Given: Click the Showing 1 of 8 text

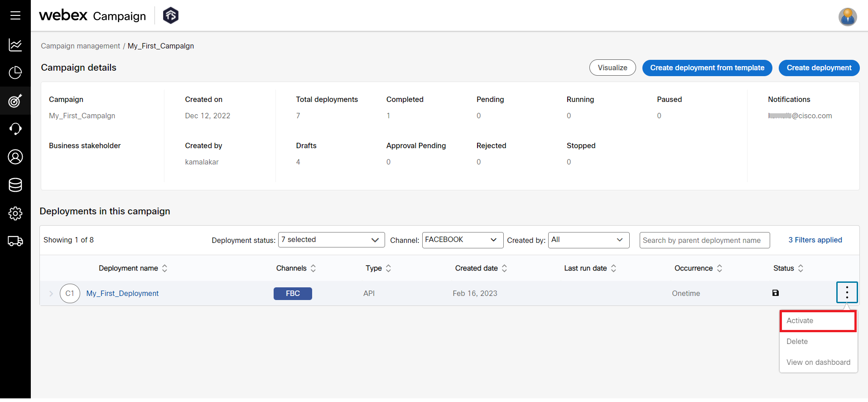Looking at the screenshot, I should coord(68,240).
